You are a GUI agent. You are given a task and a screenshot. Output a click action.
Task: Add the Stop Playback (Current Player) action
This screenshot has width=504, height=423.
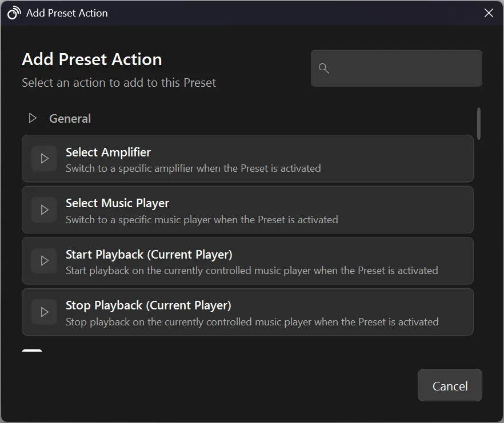coord(247,312)
